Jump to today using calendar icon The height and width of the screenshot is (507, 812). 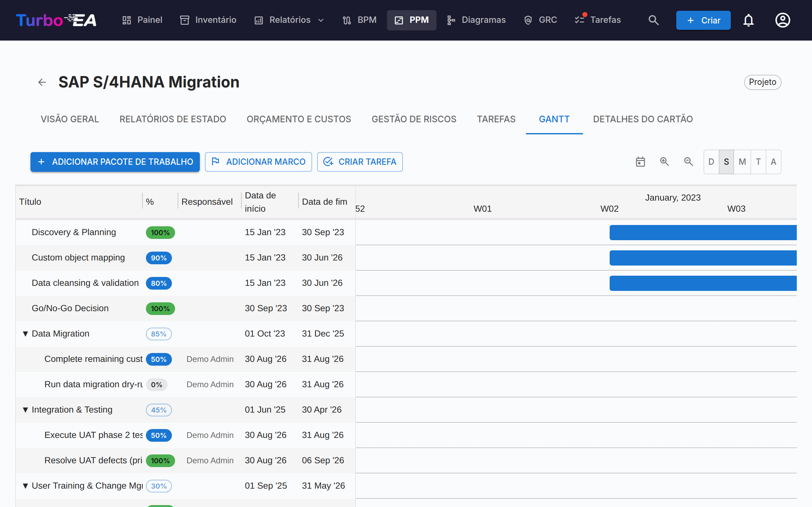click(640, 162)
